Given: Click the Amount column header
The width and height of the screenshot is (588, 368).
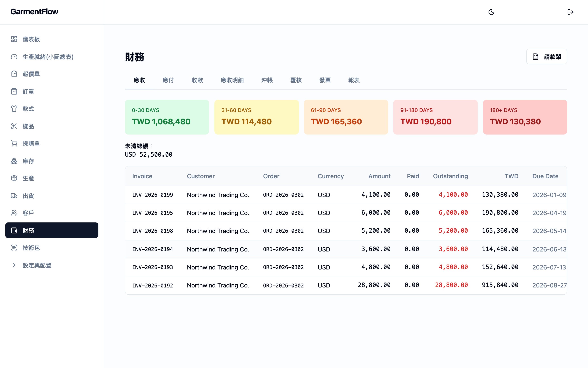Looking at the screenshot, I should pos(379,176).
